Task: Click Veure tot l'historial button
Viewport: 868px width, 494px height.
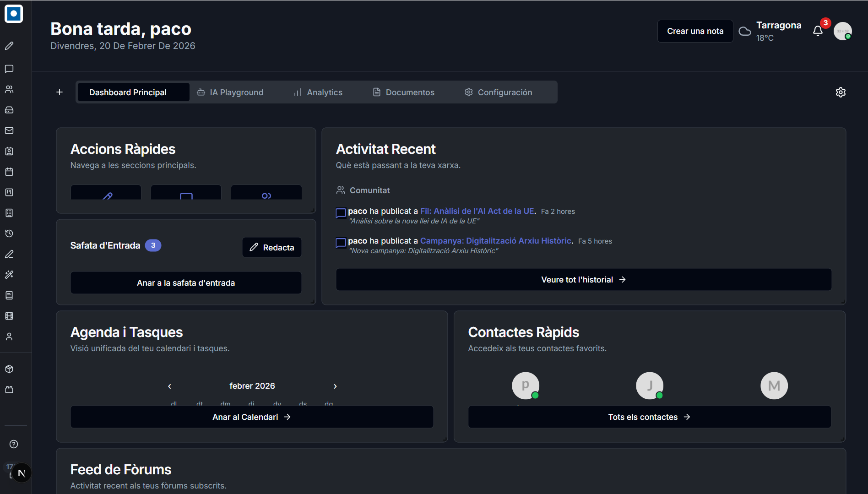Action: click(x=584, y=280)
